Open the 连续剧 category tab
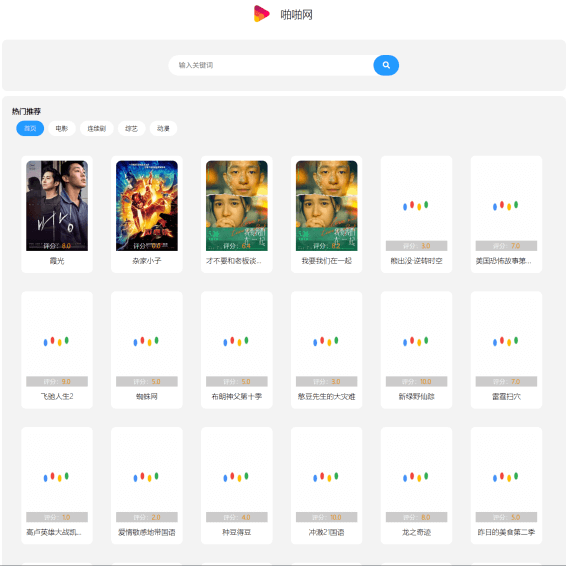The image size is (566, 566). tap(97, 129)
